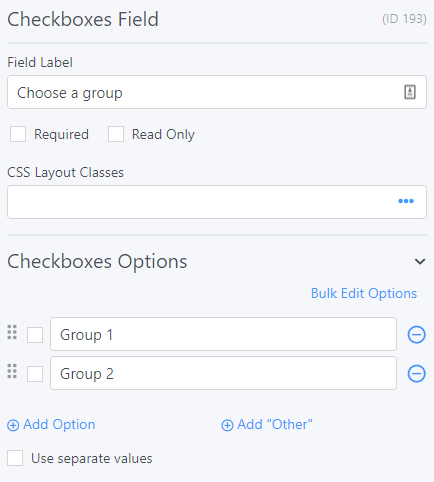Screen dimensions: 434x482
Task: Click the plus icon beside Add "Other"
Action: tap(227, 425)
